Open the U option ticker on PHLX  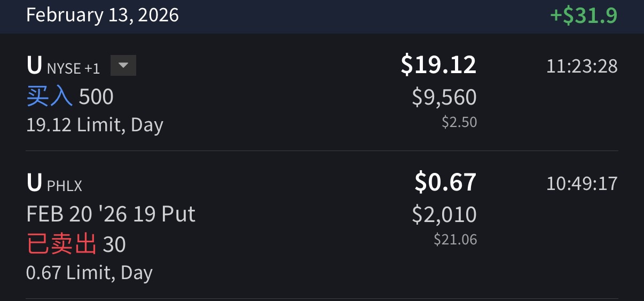(x=34, y=184)
